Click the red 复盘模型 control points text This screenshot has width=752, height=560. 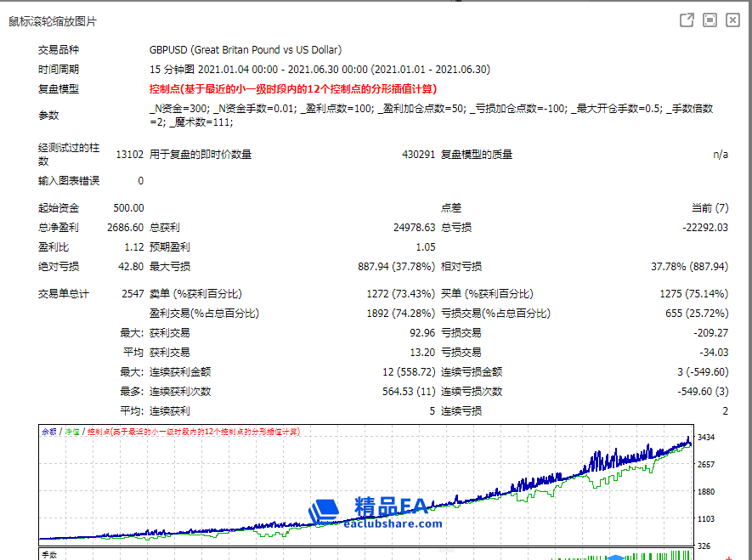pyautogui.click(x=293, y=88)
